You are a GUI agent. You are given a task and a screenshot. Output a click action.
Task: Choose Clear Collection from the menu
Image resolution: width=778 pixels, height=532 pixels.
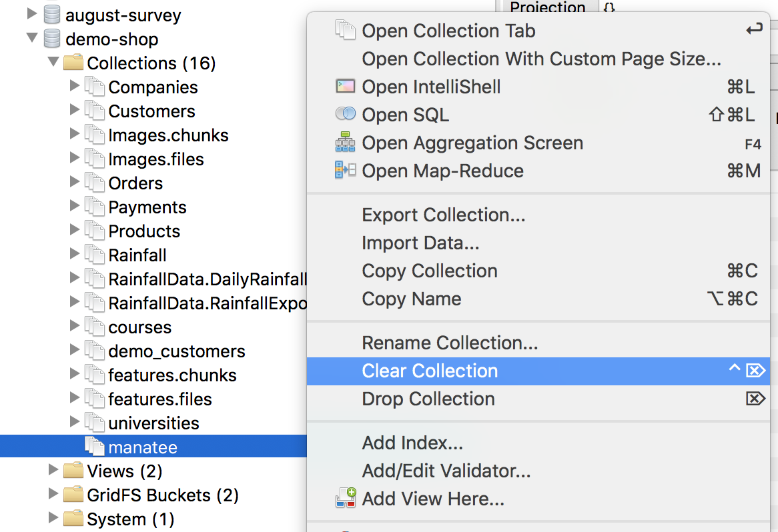point(430,371)
